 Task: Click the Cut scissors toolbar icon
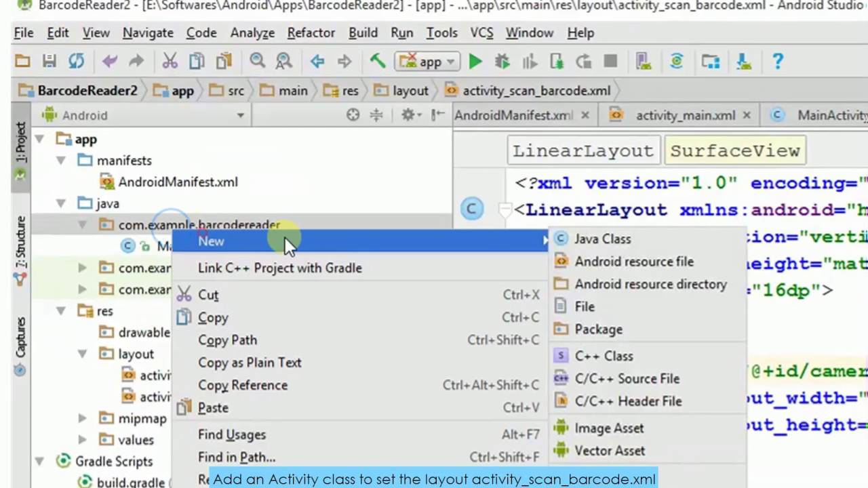pos(170,62)
